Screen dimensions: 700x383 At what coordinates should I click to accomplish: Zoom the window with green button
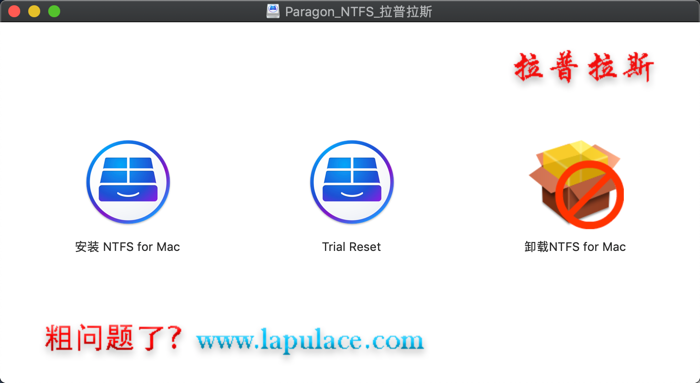tap(54, 11)
